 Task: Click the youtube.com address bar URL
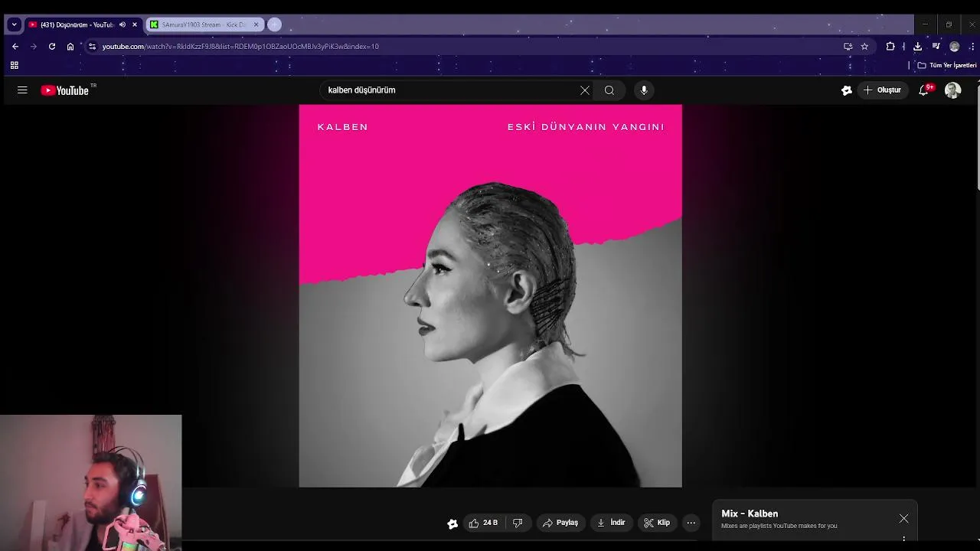click(x=240, y=47)
